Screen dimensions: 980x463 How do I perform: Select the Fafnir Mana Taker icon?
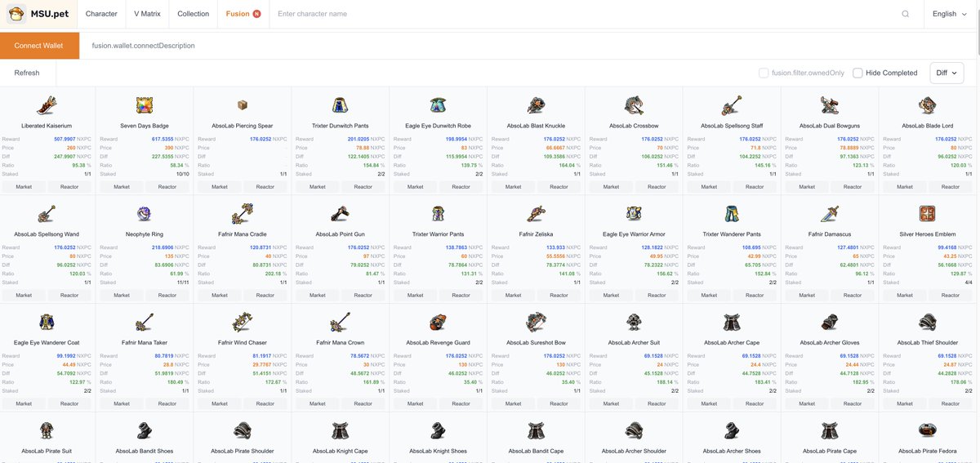coord(145,323)
